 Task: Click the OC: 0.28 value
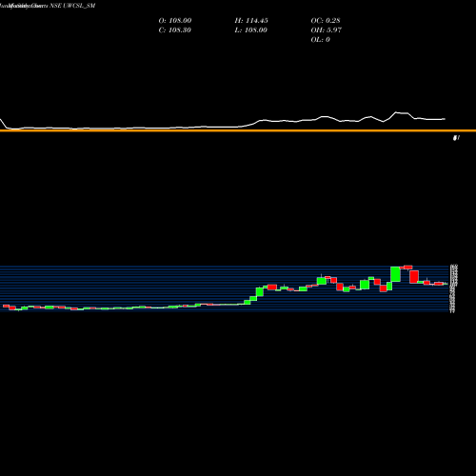coord(326,21)
